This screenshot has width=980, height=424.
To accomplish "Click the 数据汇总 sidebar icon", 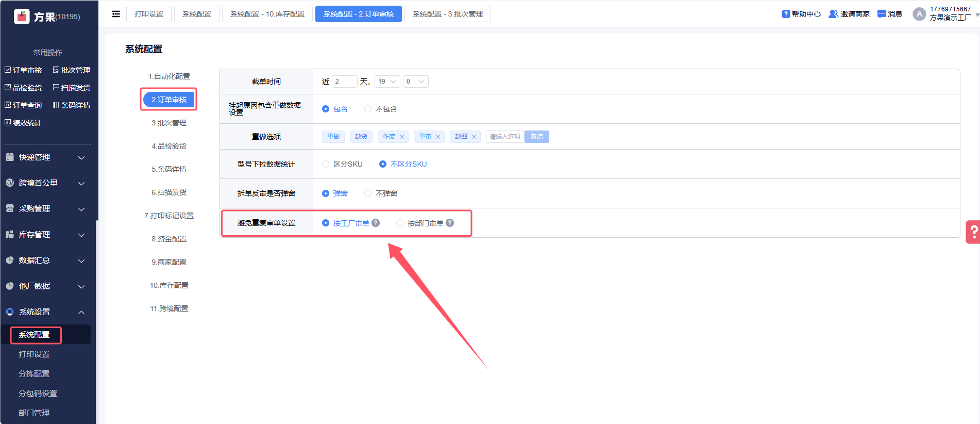I will [10, 260].
